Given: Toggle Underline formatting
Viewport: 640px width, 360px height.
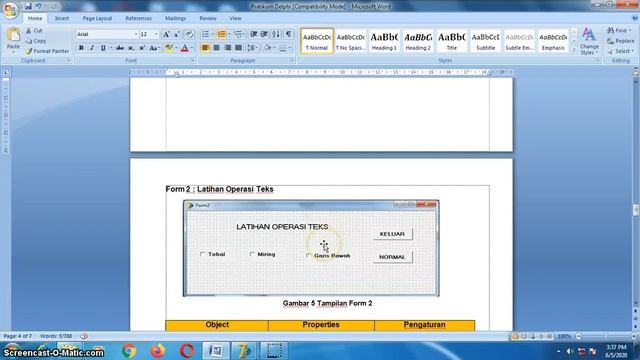Looking at the screenshot, I should click(x=103, y=48).
